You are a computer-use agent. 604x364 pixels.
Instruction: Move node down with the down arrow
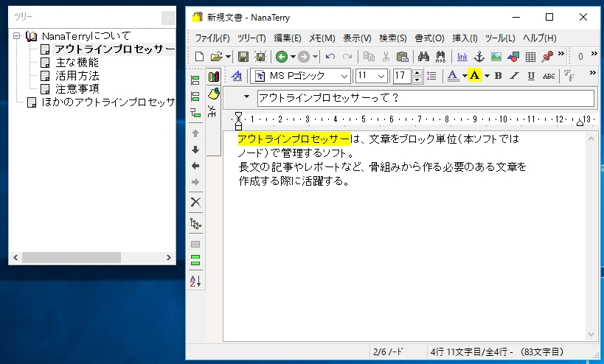195,150
